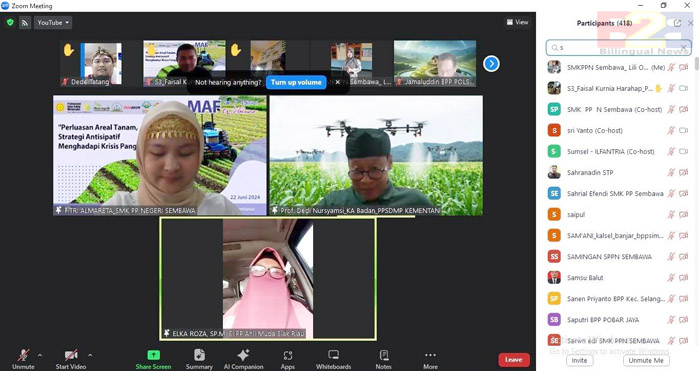Unmute the microphone in the toolbar
Screen dimensions: 700x371
(x=23, y=359)
